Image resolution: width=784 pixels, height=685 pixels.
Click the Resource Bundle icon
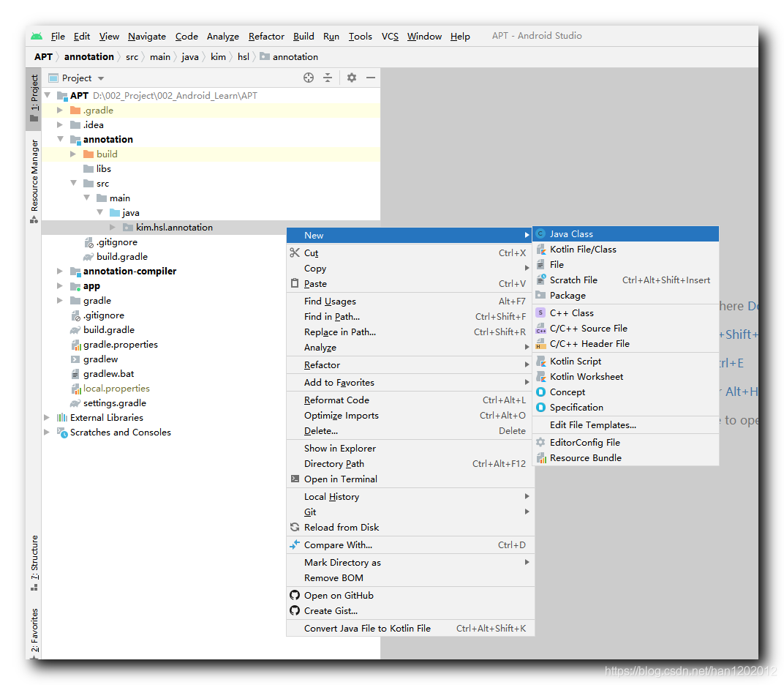[540, 458]
